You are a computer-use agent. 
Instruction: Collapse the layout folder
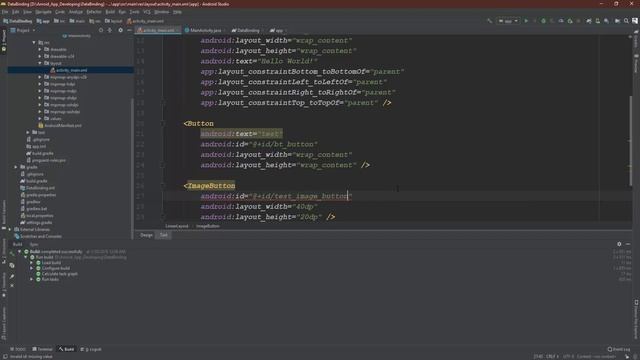tap(40, 63)
